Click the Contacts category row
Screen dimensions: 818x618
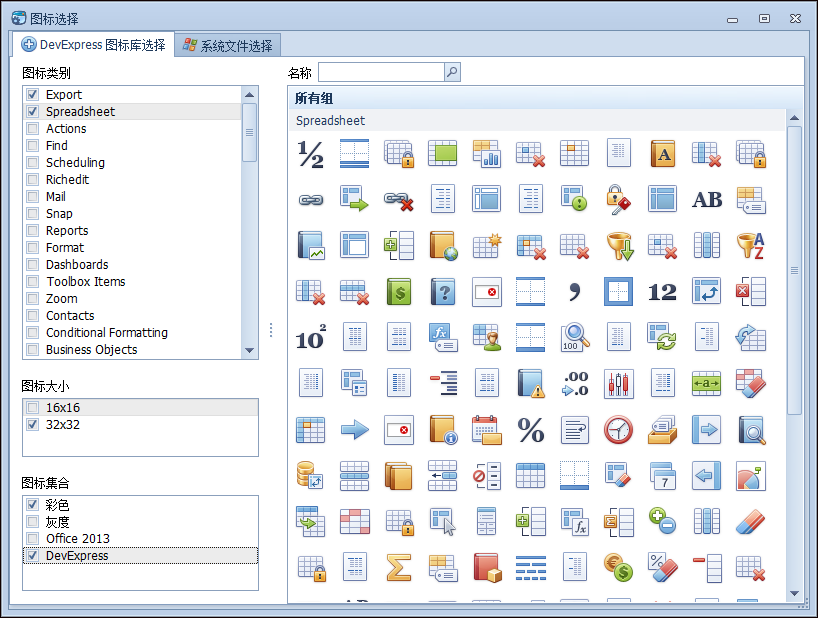point(133,316)
